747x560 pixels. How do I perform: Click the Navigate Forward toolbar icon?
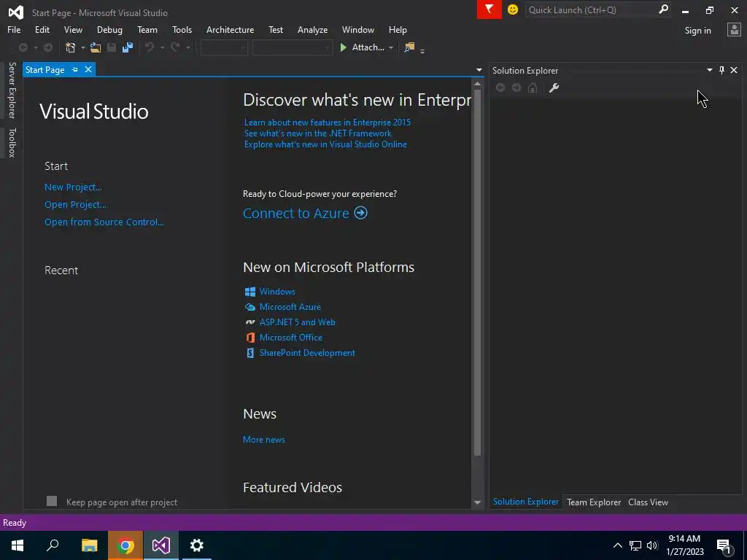pos(48,47)
